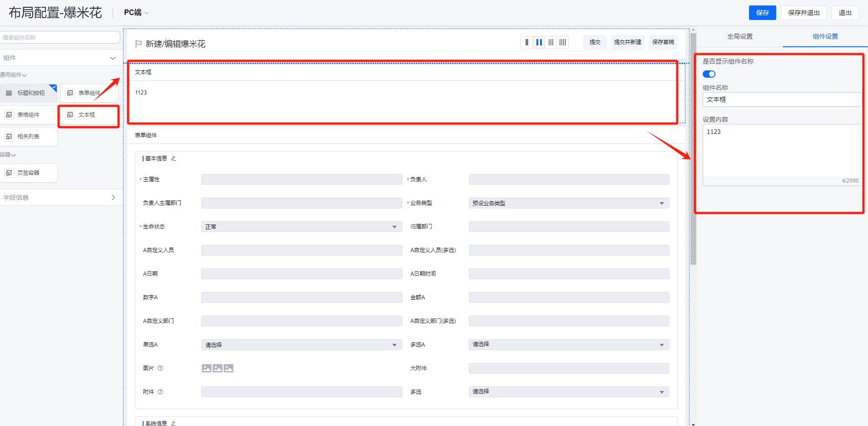Click the 1123 text in the canvas text box
This screenshot has height=426, width=868.
[x=141, y=93]
